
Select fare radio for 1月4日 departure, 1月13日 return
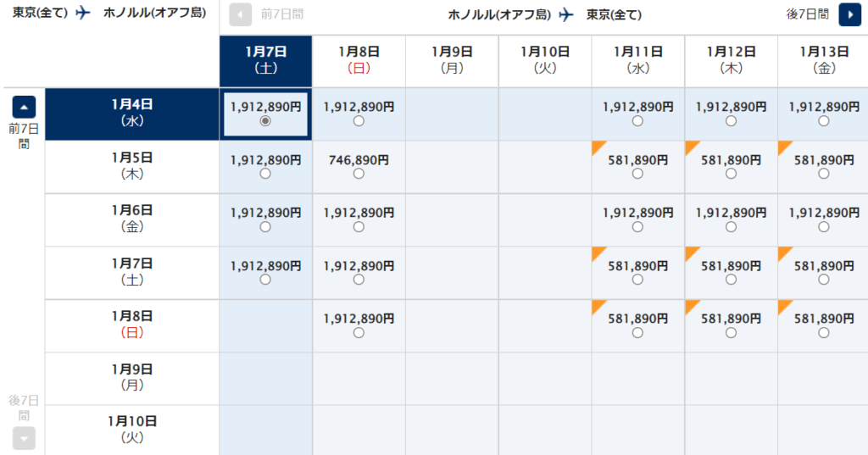pos(824,120)
